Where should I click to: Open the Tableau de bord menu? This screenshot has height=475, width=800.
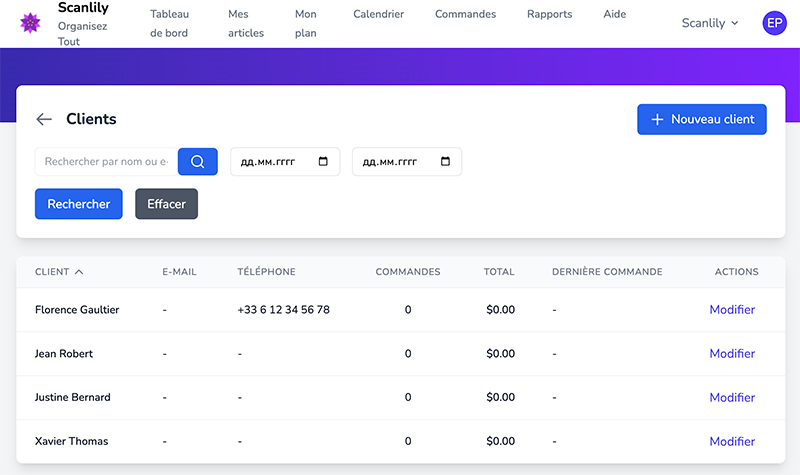(x=169, y=23)
